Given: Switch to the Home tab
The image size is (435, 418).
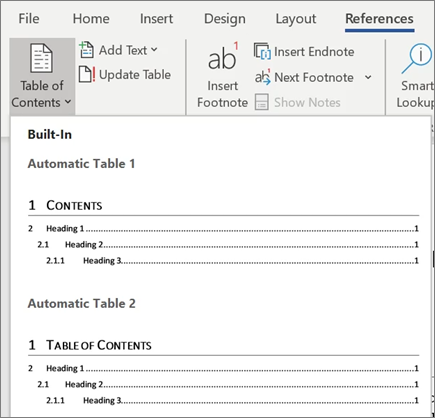Looking at the screenshot, I should click(x=91, y=19).
